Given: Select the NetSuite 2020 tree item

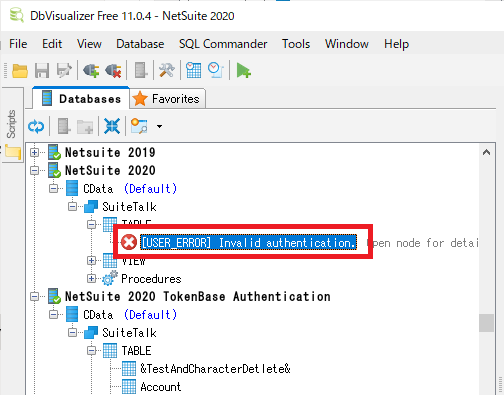Looking at the screenshot, I should 110,170.
